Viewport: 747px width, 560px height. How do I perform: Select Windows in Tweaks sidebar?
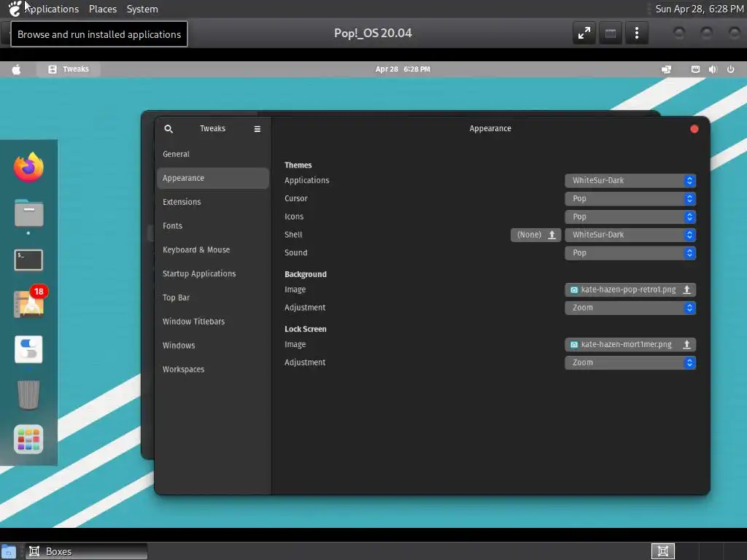click(x=213, y=345)
